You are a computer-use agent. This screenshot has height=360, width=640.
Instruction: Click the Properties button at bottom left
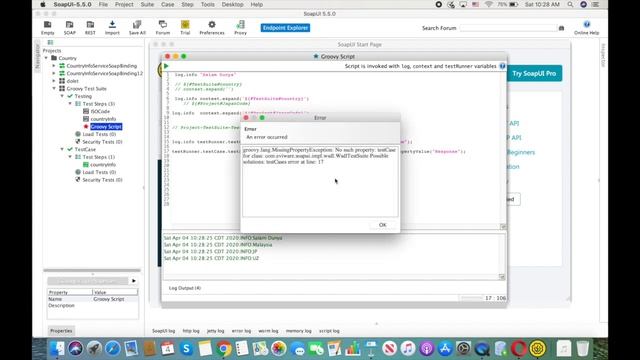(x=61, y=331)
